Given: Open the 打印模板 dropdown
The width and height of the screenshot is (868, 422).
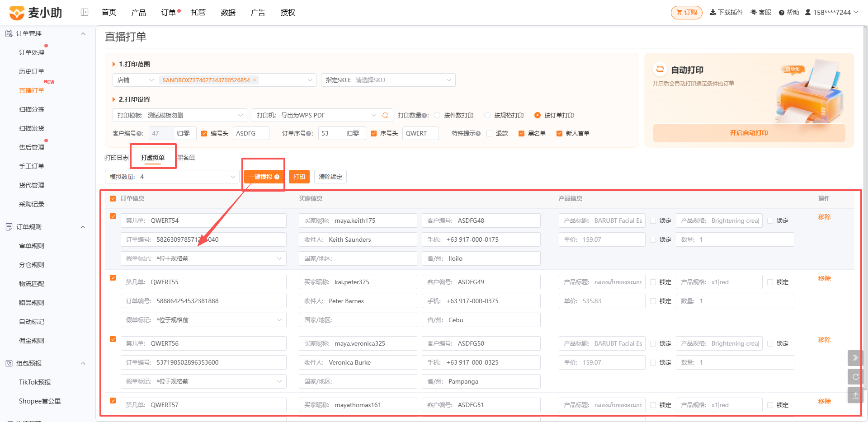Looking at the screenshot, I should tap(179, 115).
